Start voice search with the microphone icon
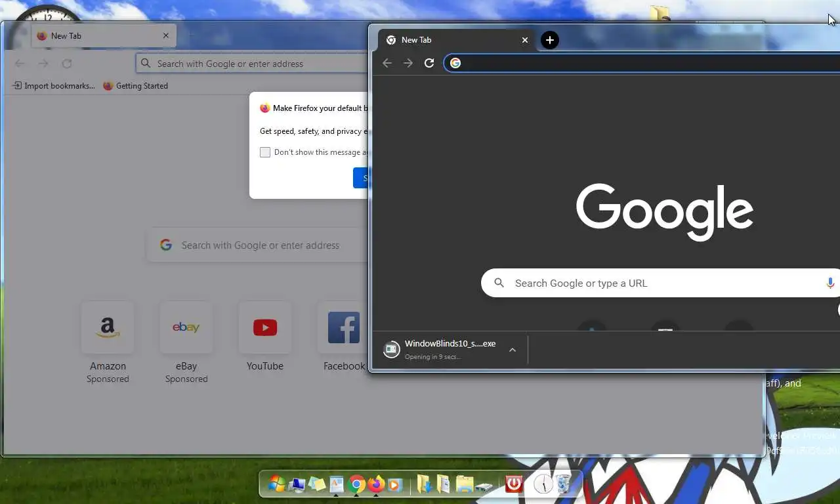The height and width of the screenshot is (504, 840). [x=830, y=283]
